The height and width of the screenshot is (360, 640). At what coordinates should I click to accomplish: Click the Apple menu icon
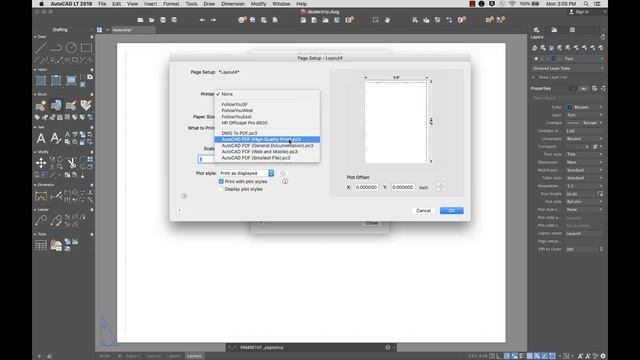[x=41, y=4]
